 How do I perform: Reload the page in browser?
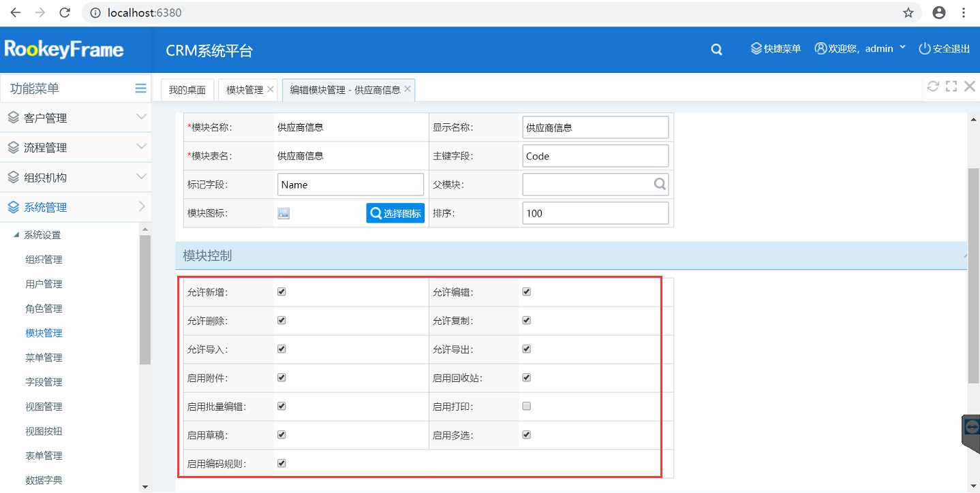point(65,12)
